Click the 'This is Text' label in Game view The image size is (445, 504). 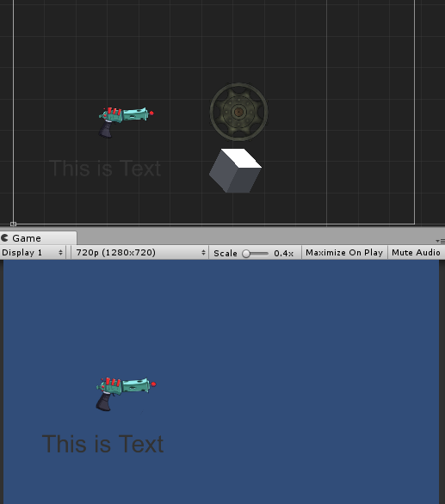tap(103, 444)
